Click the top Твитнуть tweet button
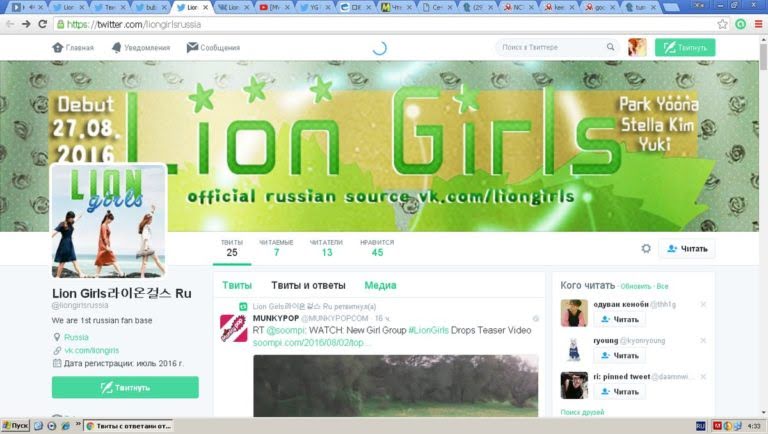 685,47
